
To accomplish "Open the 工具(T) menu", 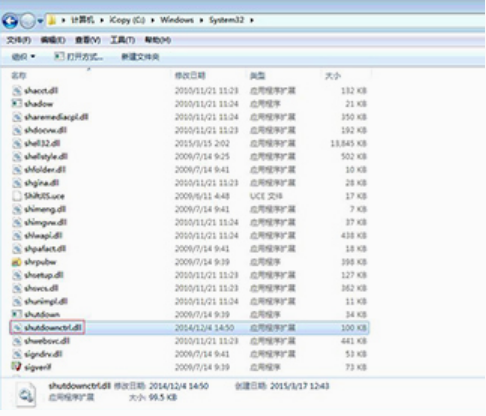I will point(123,40).
